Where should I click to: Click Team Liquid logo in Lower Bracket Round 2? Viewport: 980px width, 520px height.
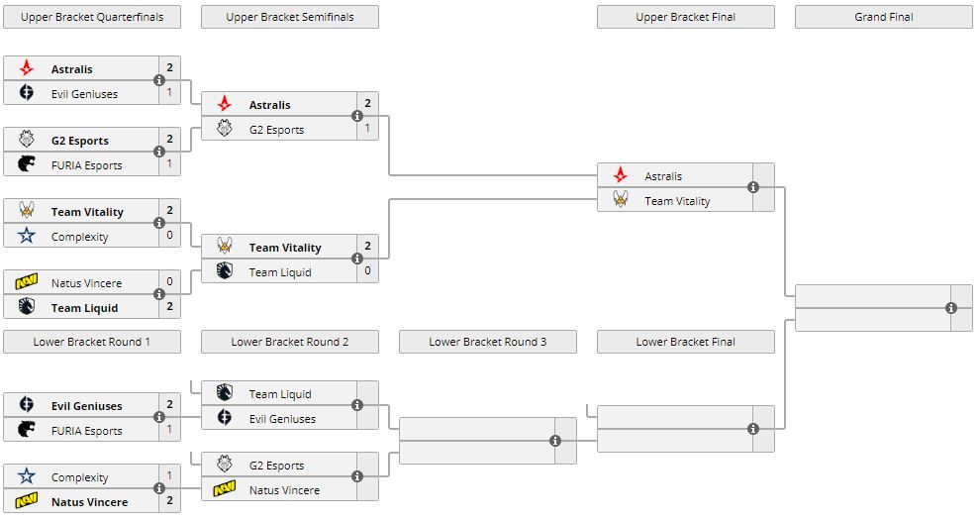225,393
